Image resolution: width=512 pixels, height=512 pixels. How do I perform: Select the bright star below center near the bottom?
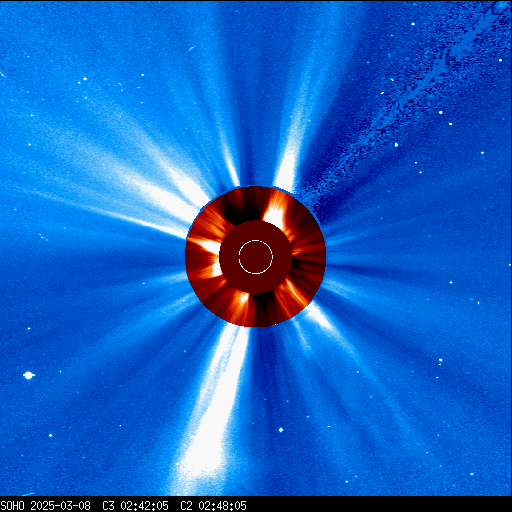pyautogui.click(x=281, y=430)
